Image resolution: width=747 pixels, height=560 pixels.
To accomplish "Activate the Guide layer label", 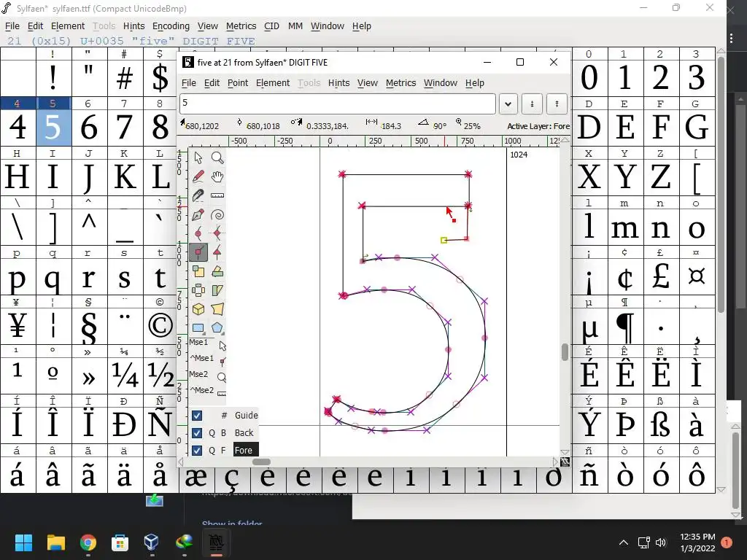I will tap(246, 415).
